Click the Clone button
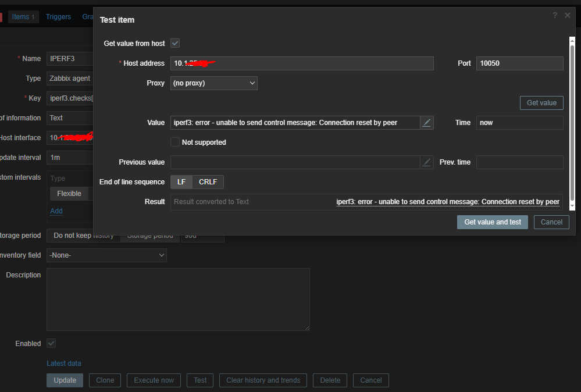 [x=105, y=380]
